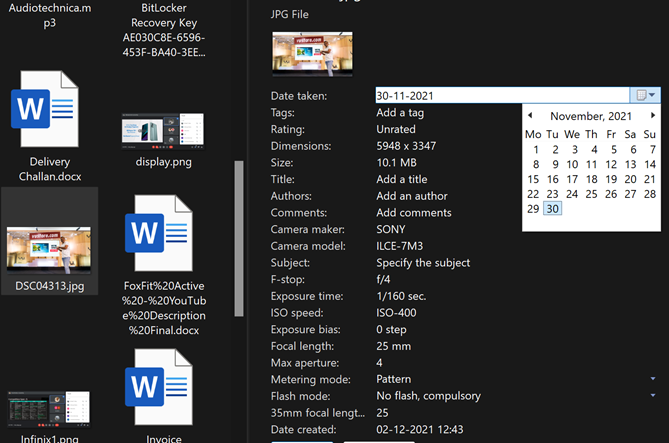Choose November 25 in the calendar
Screen dimensions: 669x443
click(591, 194)
